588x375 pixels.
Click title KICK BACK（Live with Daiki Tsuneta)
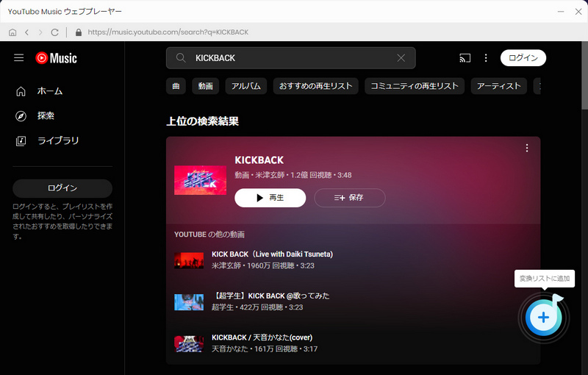pyautogui.click(x=272, y=254)
